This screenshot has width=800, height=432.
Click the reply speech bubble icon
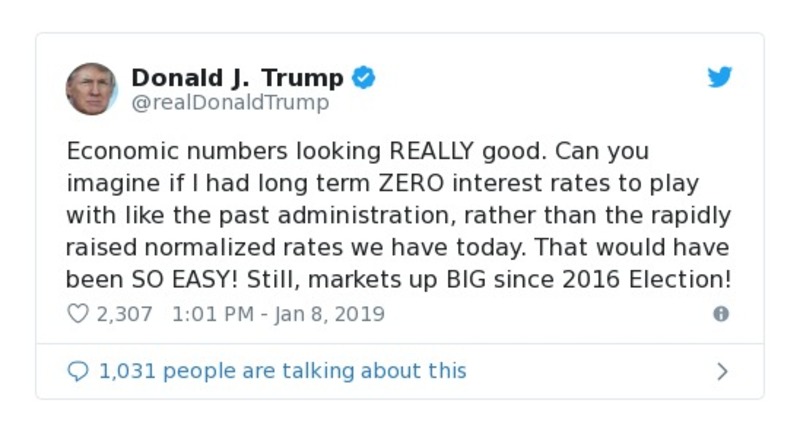pyautogui.click(x=78, y=372)
